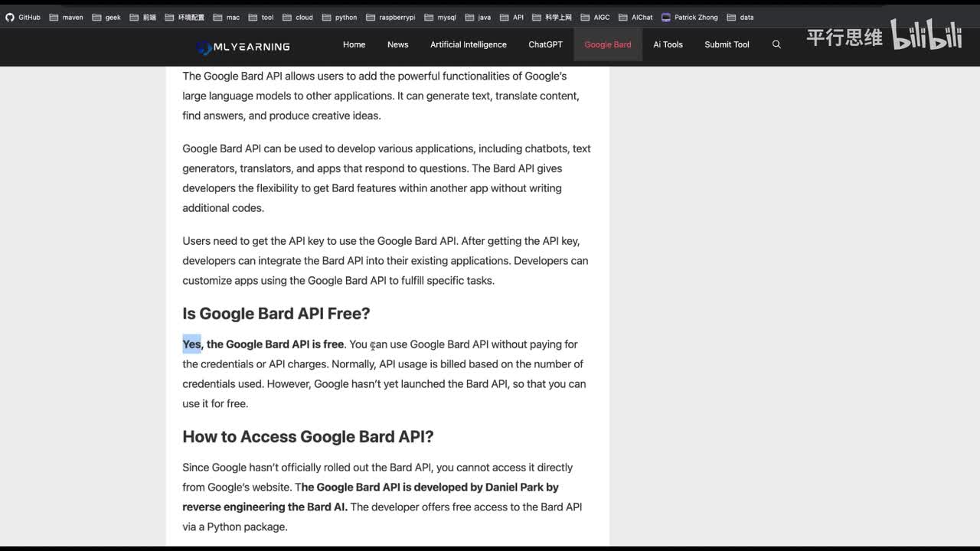Navigate to the ChatGPT section

(545, 44)
